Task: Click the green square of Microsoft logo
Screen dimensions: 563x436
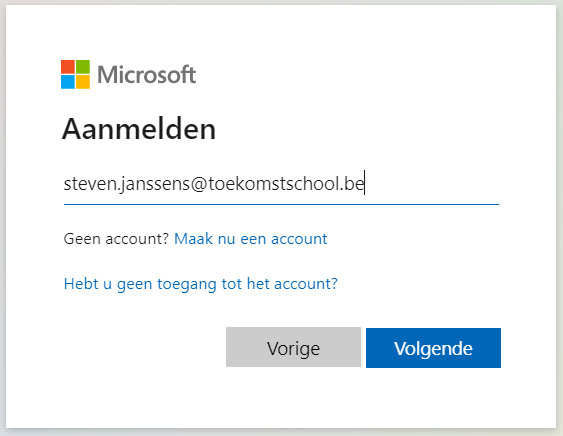Action: click(x=83, y=67)
